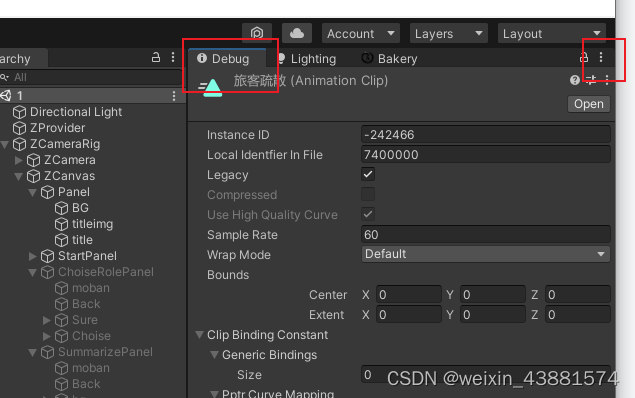Select moban under SummarizePanel
The image size is (635, 398).
91,368
